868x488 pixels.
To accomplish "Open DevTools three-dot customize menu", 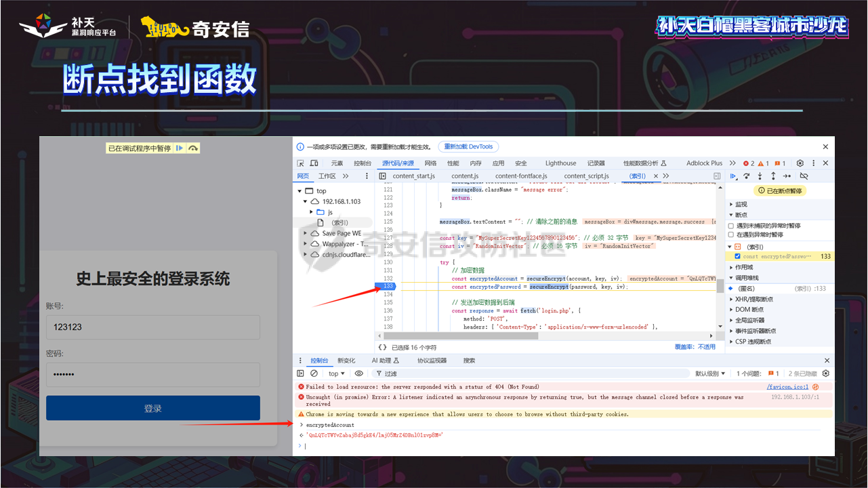I will tap(813, 163).
